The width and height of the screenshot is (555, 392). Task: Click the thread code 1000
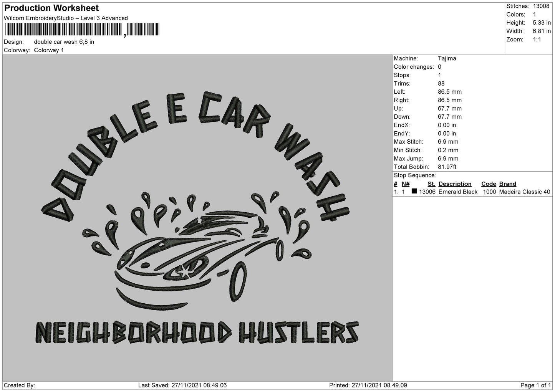click(490, 192)
